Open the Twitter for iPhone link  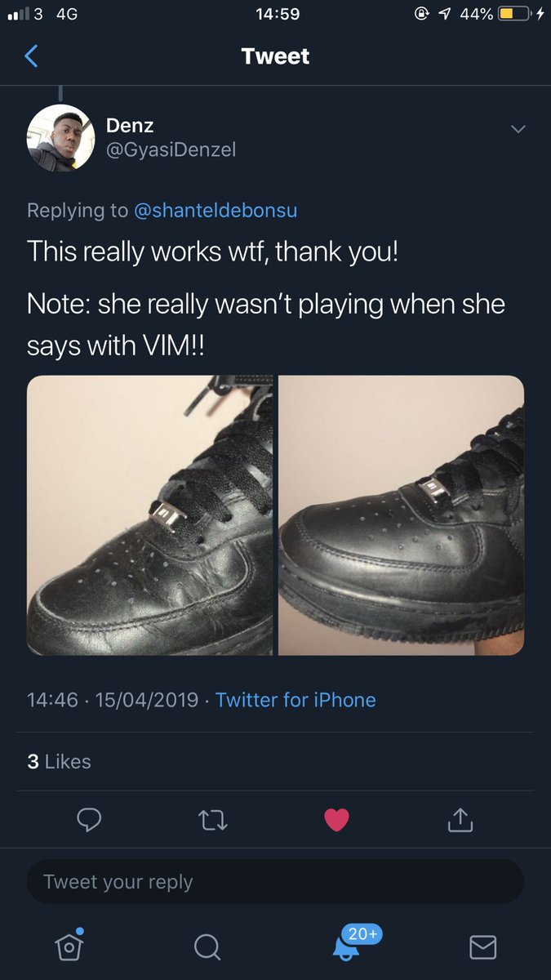coord(295,700)
